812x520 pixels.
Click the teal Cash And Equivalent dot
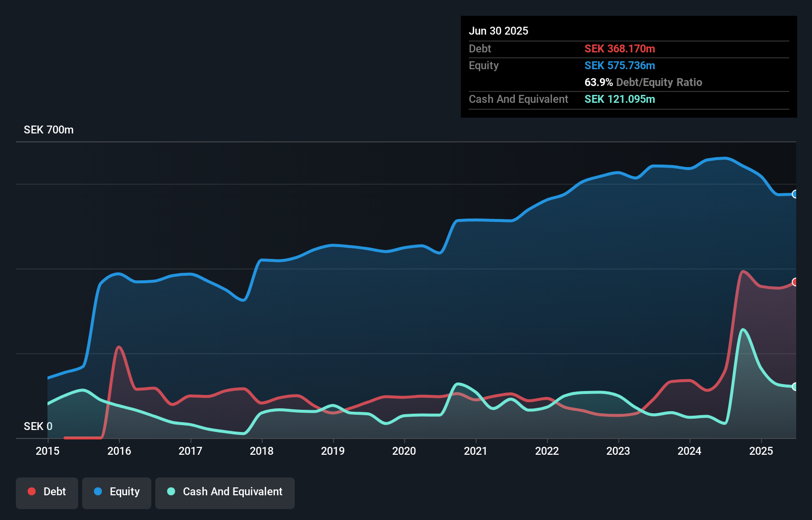171,491
